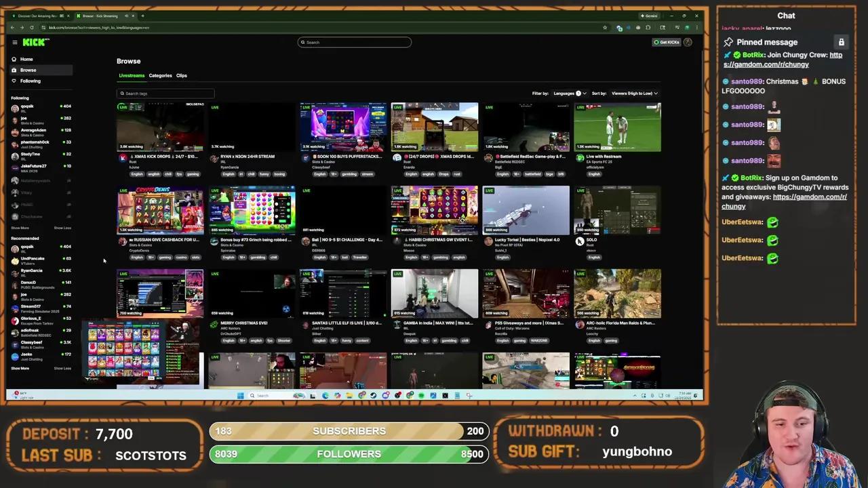Click the Get KICKs button

667,42
